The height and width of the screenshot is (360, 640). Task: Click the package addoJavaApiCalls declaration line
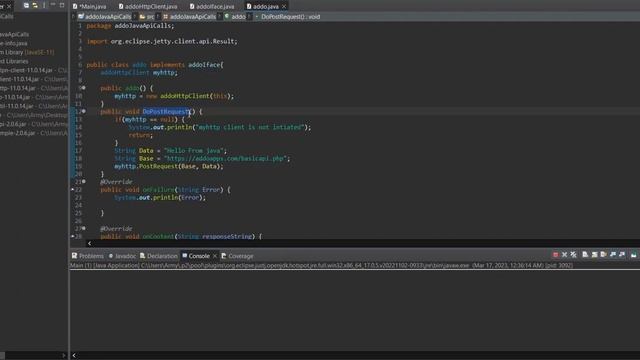tap(130, 26)
